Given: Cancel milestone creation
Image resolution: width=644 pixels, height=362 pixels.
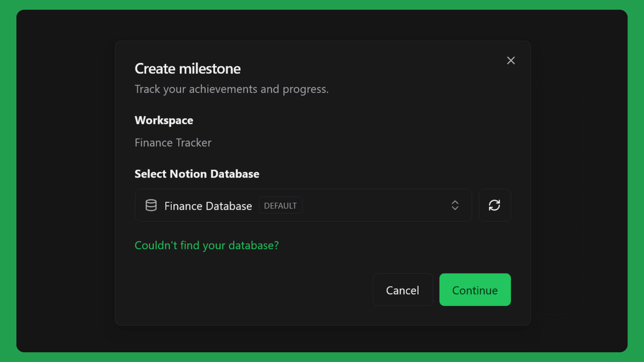Looking at the screenshot, I should (402, 290).
